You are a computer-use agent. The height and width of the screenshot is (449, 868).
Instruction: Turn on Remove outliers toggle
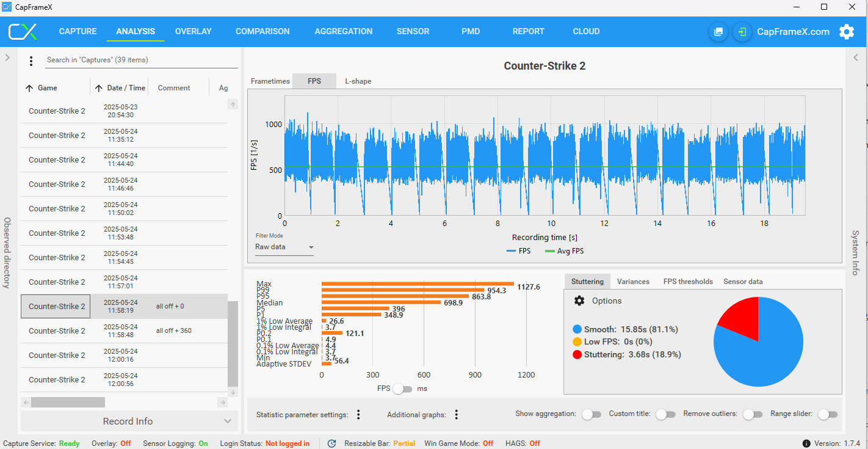coord(752,414)
